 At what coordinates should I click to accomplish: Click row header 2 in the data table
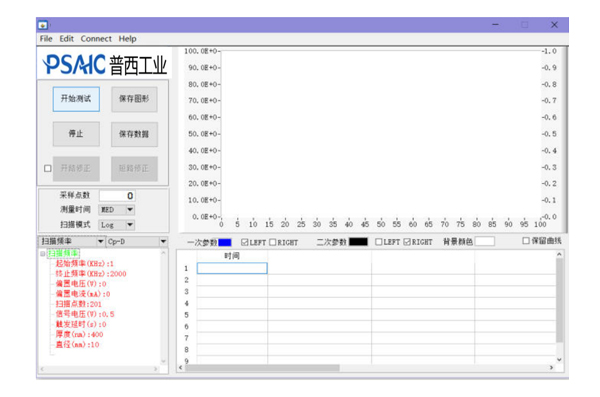[187, 280]
